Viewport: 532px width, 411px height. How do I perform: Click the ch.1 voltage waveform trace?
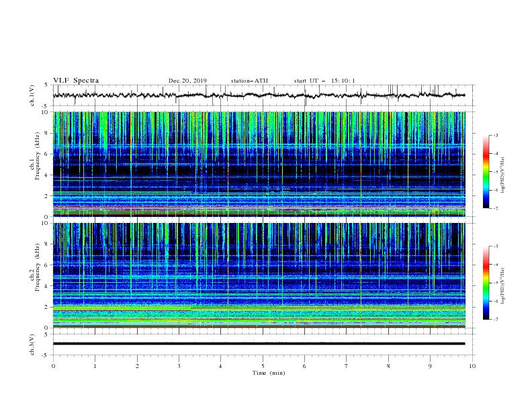click(259, 95)
